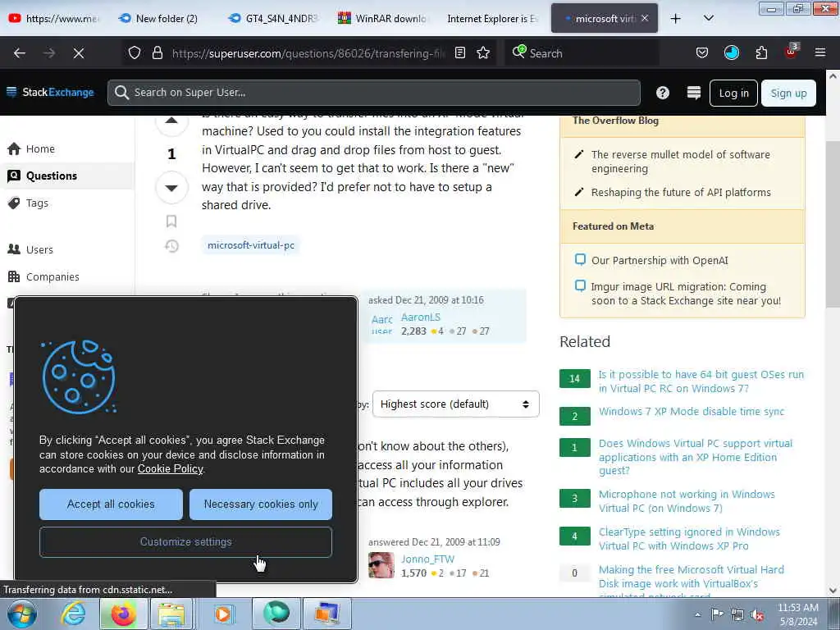Stop loading the page
Viewport: 840px width, 630px height.
[78, 53]
